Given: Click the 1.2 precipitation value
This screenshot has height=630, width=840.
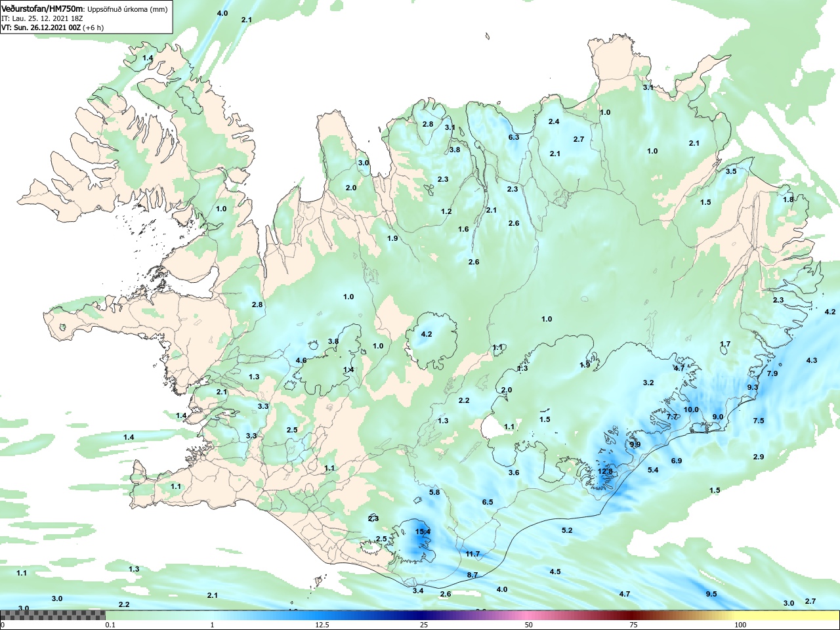Looking at the screenshot, I should [x=446, y=211].
